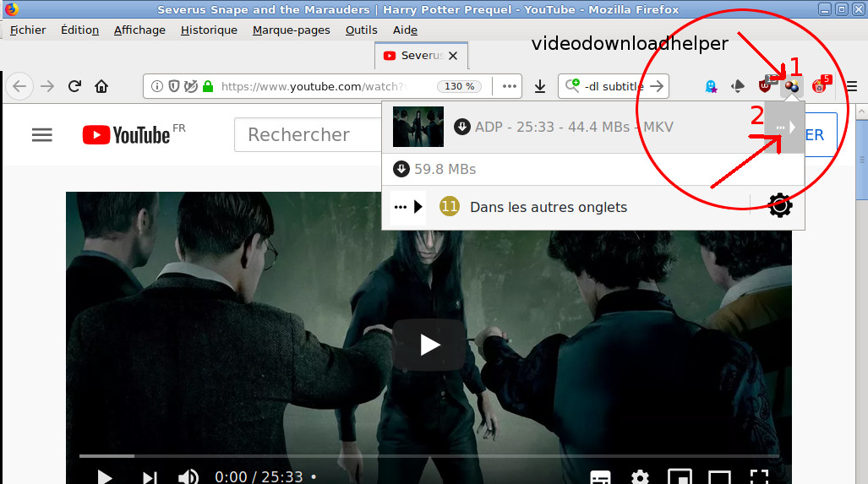Click the yellow 11 count badge

(450, 207)
